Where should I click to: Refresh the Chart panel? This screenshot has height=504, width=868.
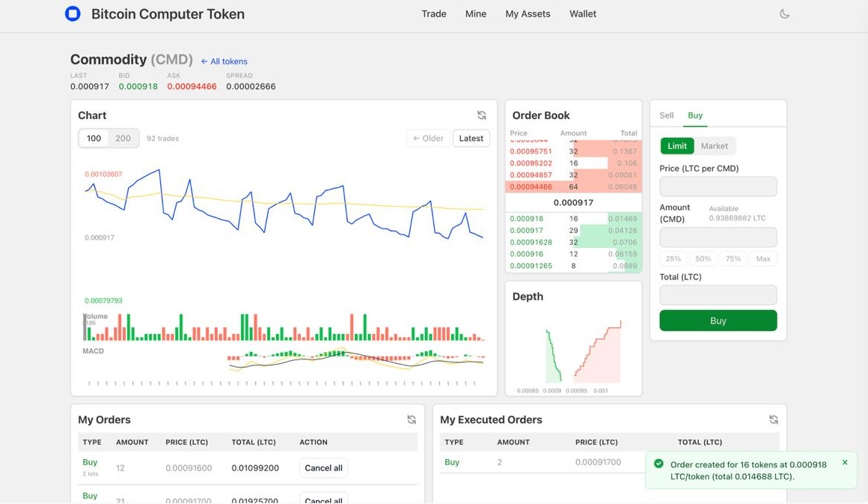point(482,115)
